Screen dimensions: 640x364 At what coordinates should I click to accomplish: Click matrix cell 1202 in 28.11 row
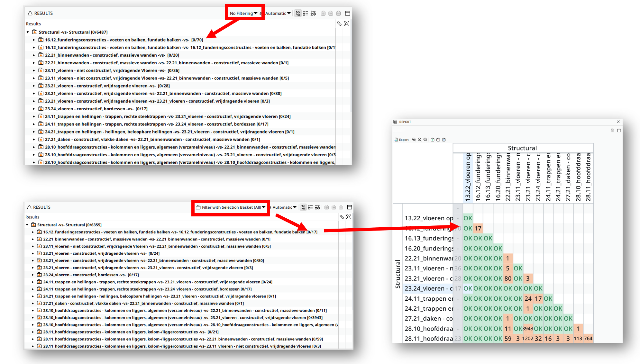point(527,339)
